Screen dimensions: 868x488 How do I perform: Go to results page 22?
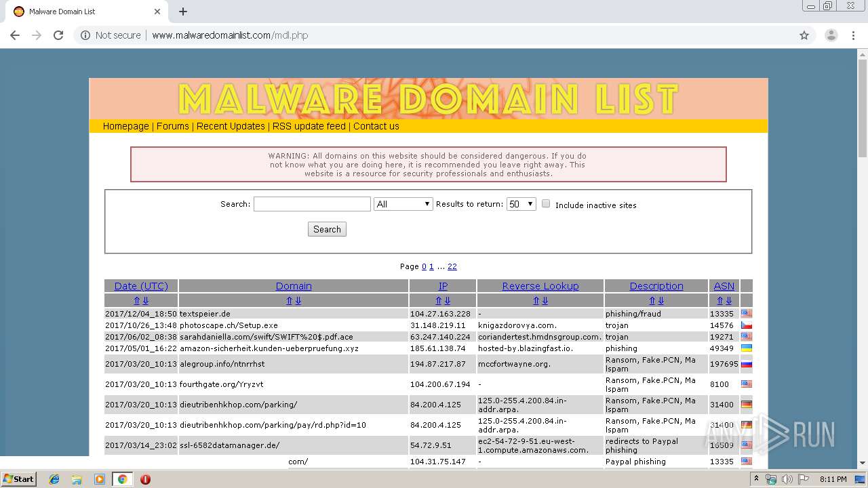[452, 266]
